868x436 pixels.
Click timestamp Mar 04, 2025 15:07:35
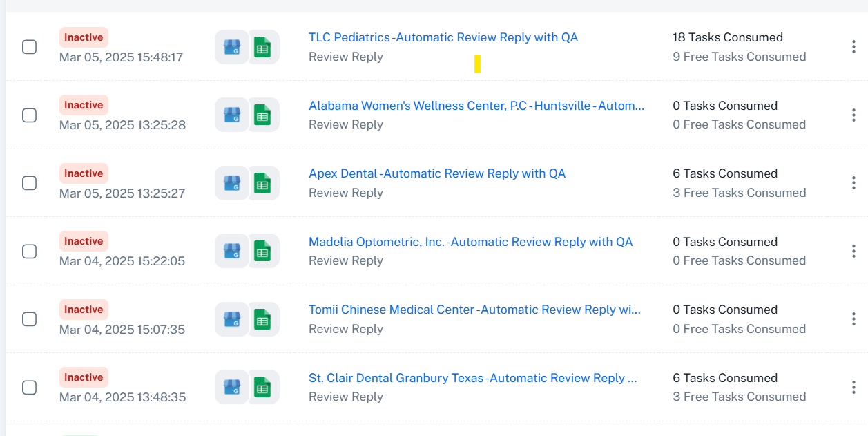(x=122, y=330)
